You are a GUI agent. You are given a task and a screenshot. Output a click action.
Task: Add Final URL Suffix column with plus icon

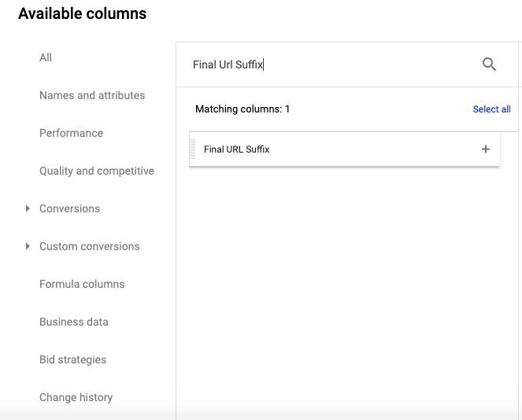point(485,149)
